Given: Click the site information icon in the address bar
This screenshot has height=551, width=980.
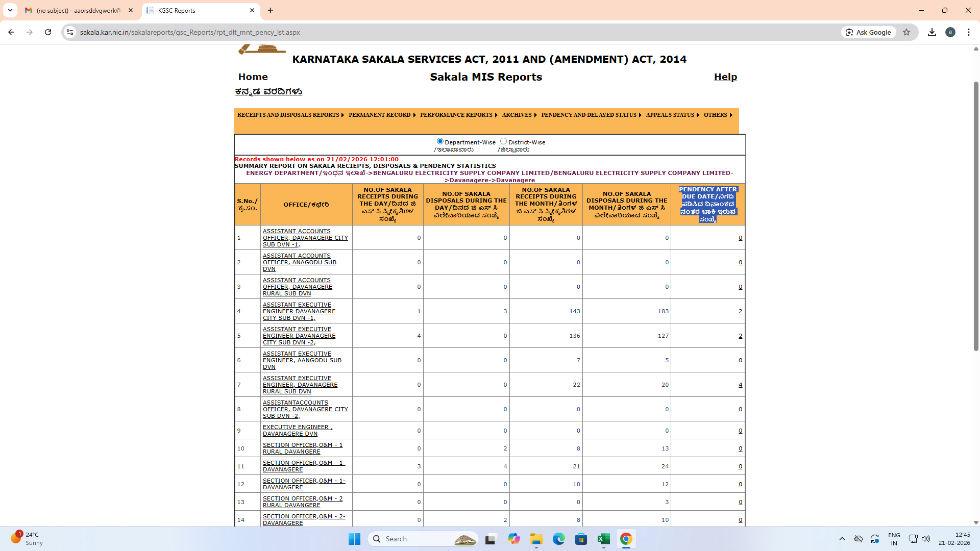Looking at the screenshot, I should point(70,32).
